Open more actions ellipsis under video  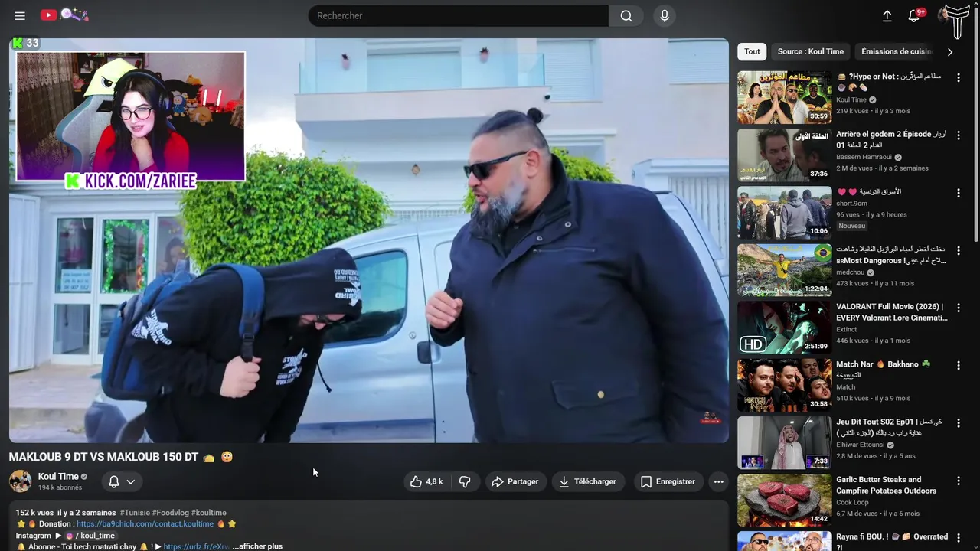click(x=718, y=481)
